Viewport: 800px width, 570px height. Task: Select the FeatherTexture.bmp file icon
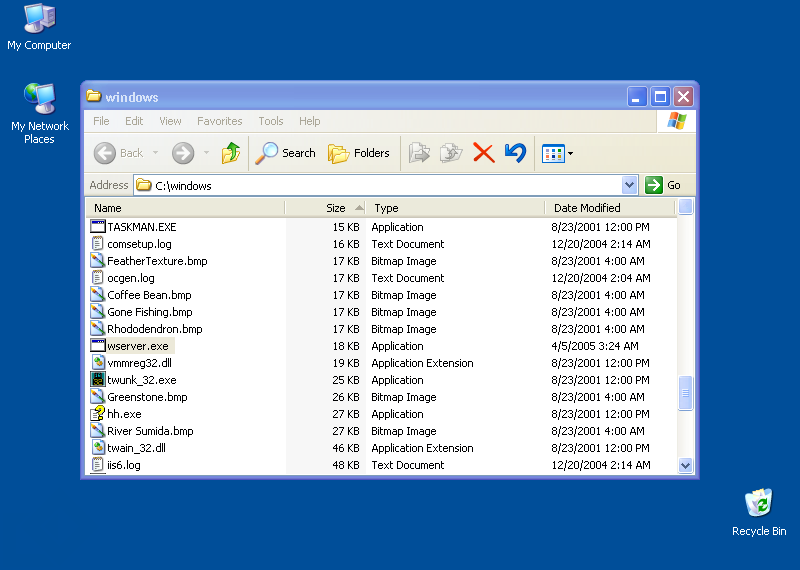[97, 261]
